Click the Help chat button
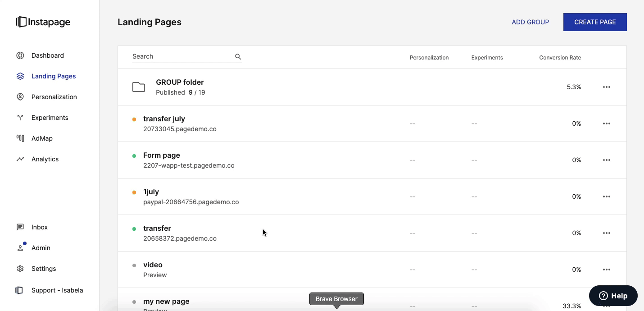Screen dimensions: 644x311 coord(613,296)
